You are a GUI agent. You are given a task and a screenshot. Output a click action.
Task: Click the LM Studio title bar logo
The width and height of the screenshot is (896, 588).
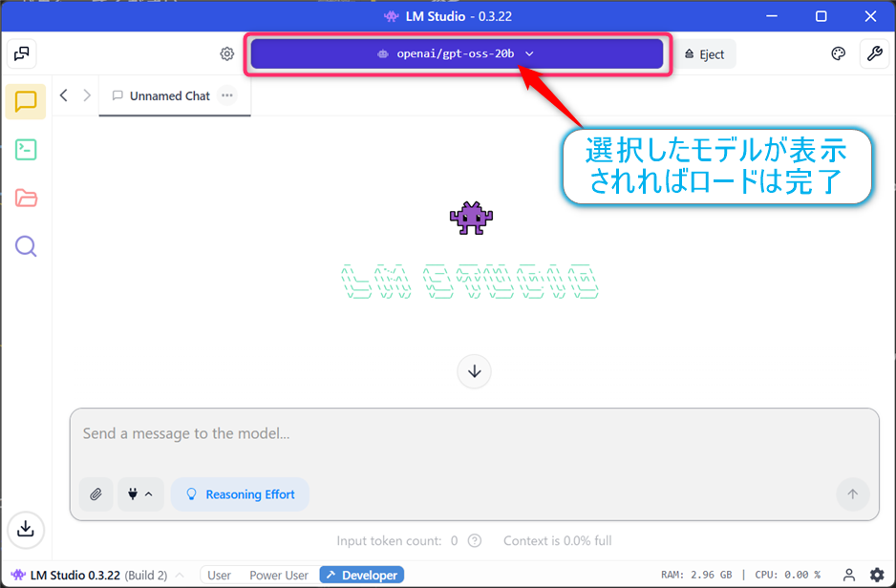[x=391, y=16]
